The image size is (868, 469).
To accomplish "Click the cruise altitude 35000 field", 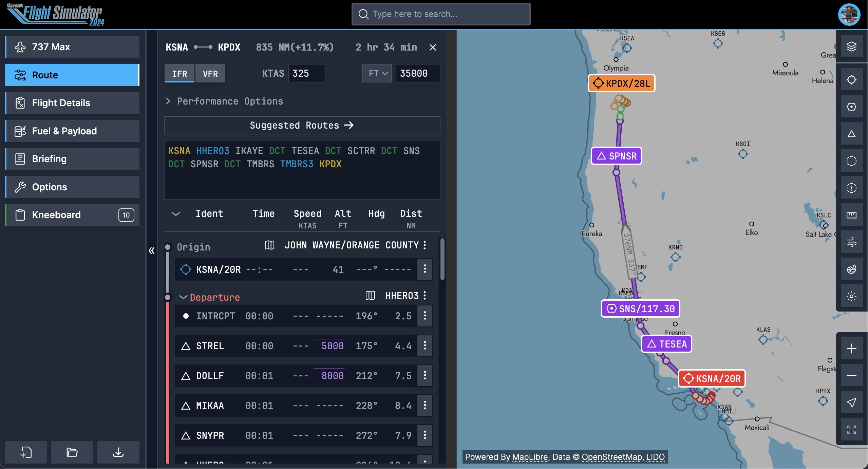I will tap(418, 73).
